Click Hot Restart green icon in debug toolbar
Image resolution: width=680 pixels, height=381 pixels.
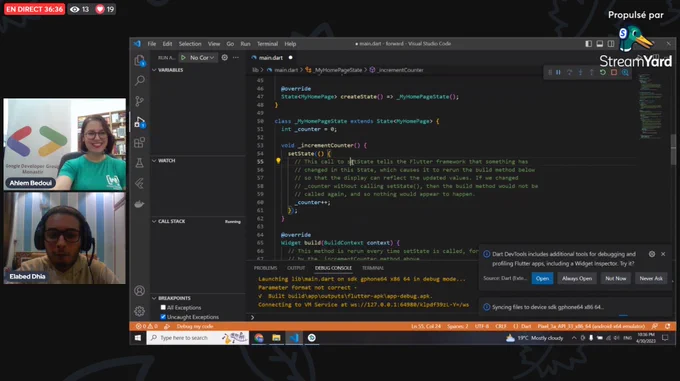[x=603, y=72]
